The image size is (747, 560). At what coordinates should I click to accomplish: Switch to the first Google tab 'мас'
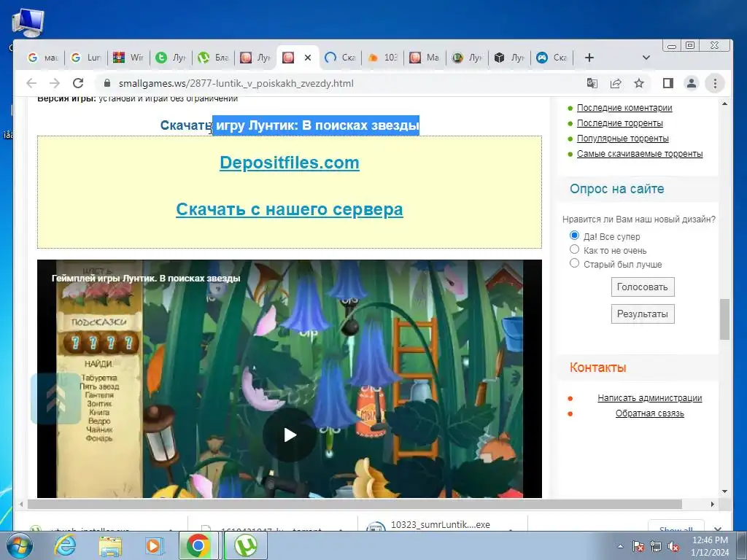pos(43,58)
